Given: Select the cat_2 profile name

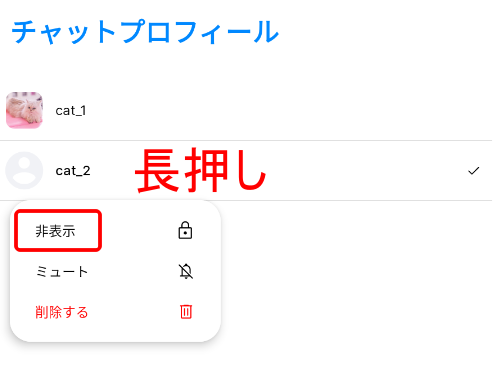Looking at the screenshot, I should (73, 171).
